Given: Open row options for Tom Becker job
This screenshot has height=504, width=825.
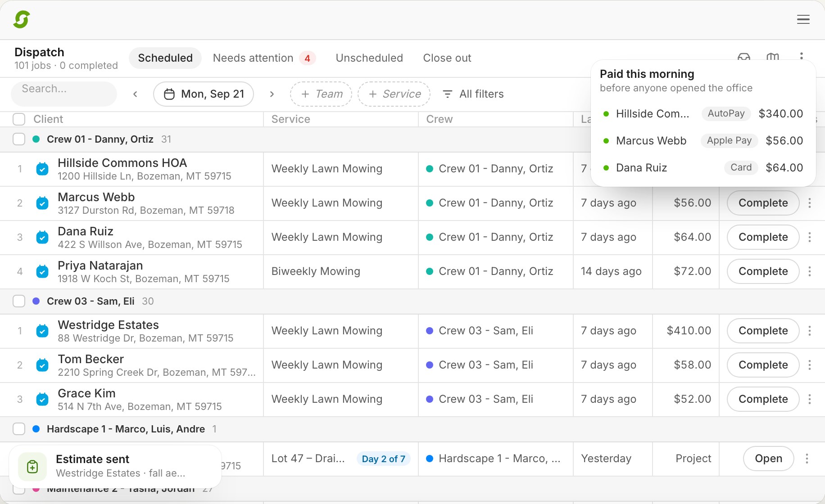Looking at the screenshot, I should (x=810, y=365).
